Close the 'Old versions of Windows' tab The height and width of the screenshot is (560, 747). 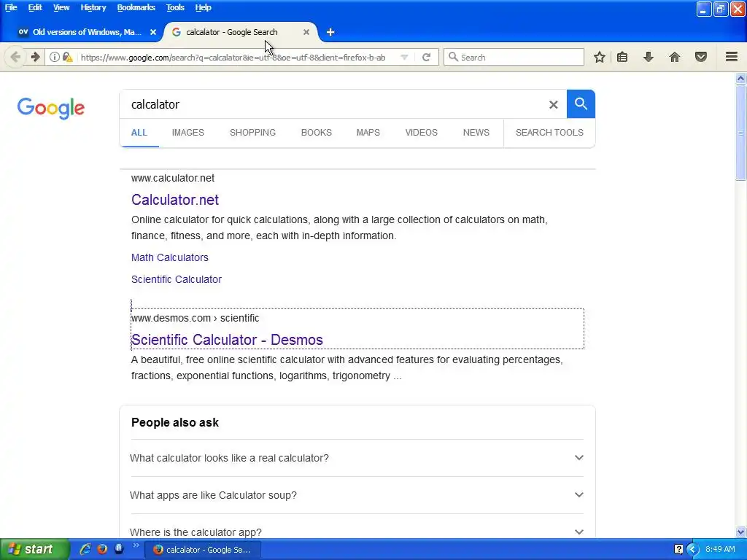(153, 32)
